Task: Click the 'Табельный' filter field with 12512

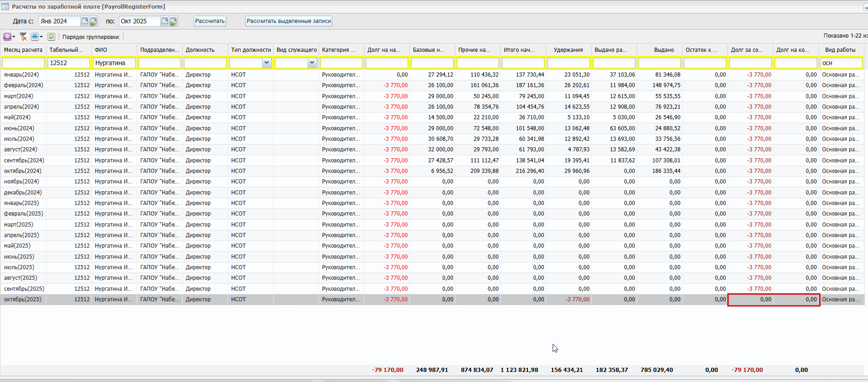Action: [69, 63]
